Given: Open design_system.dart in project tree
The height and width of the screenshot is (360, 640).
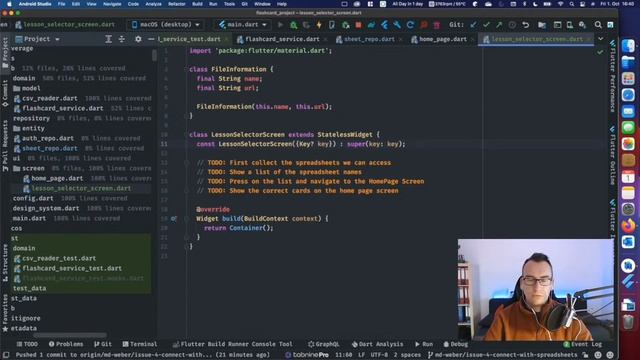Looking at the screenshot, I should [x=46, y=208].
